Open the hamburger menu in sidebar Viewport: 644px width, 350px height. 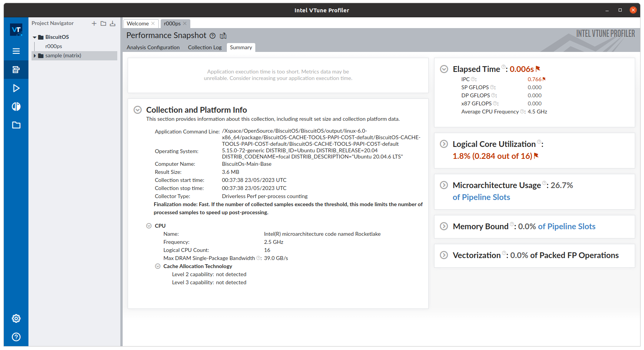[x=16, y=51]
